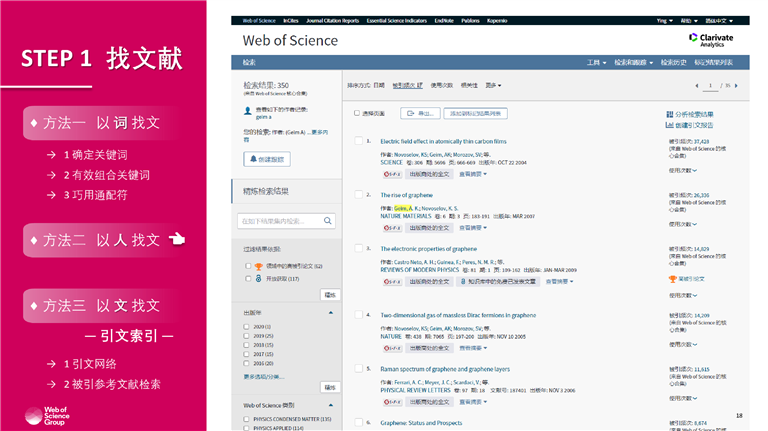Click refine button under publication years
Image resolution: width=768 pixels, height=431 pixels.
[x=330, y=387]
